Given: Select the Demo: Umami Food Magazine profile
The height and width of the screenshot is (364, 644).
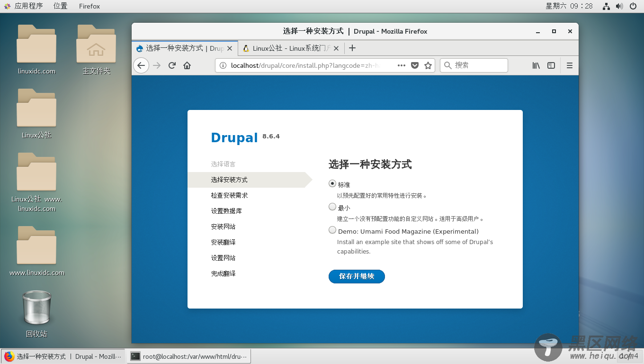Looking at the screenshot, I should [332, 230].
